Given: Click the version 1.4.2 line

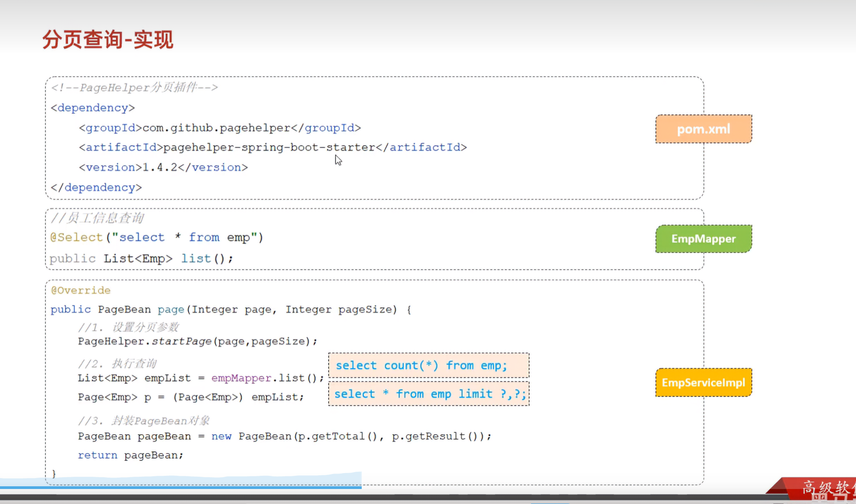Looking at the screenshot, I should click(x=163, y=167).
